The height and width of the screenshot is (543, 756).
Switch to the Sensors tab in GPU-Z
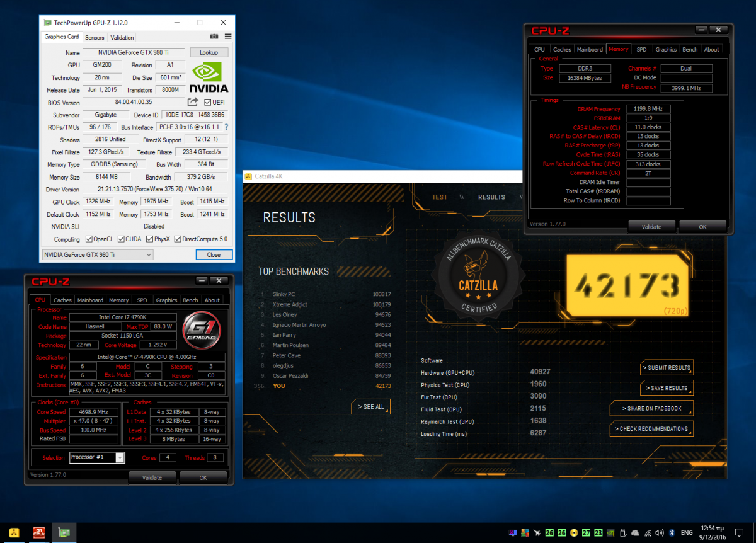point(94,37)
